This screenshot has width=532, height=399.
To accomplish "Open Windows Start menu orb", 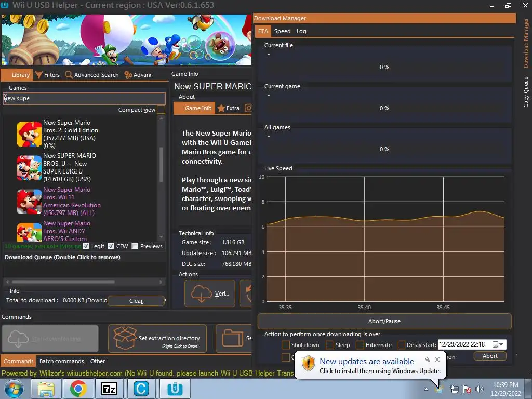I will [x=14, y=389].
